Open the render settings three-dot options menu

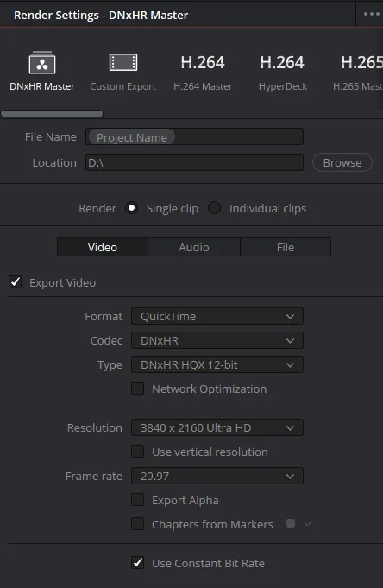point(371,14)
